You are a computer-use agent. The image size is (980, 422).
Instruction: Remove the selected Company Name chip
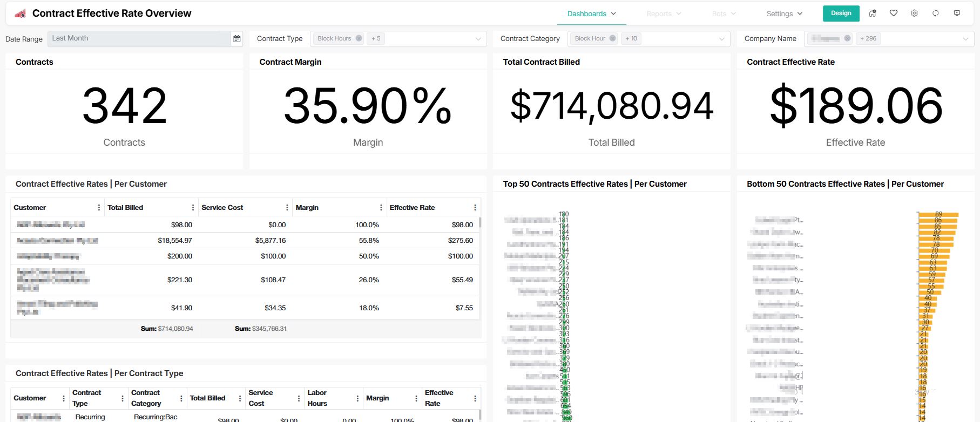tap(847, 38)
